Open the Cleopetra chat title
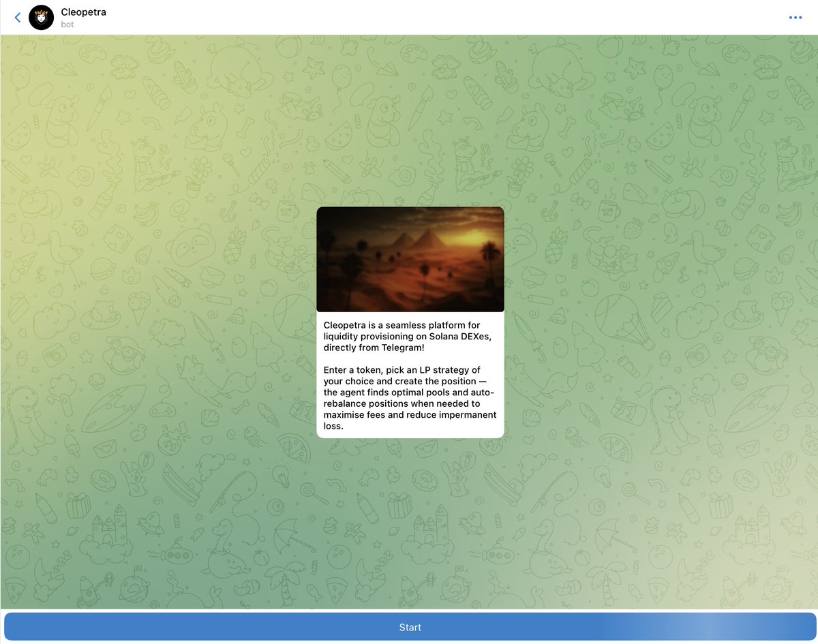This screenshot has width=818, height=644. click(x=83, y=12)
